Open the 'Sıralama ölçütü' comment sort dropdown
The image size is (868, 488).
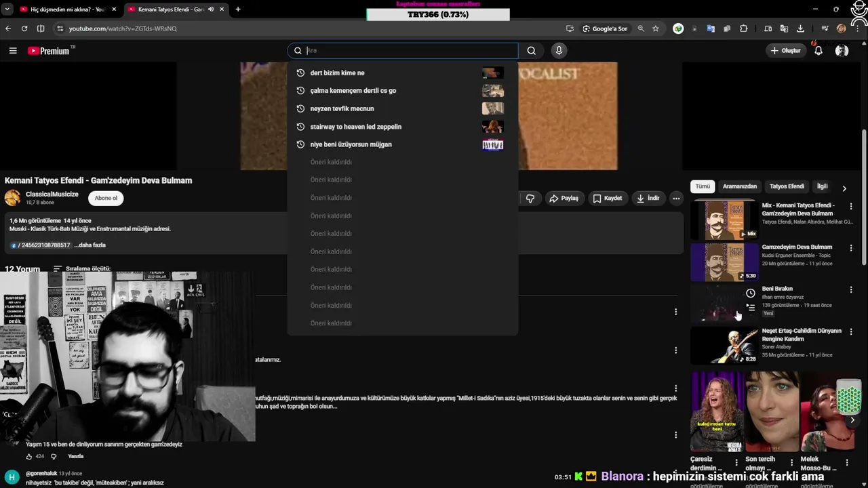pyautogui.click(x=82, y=268)
